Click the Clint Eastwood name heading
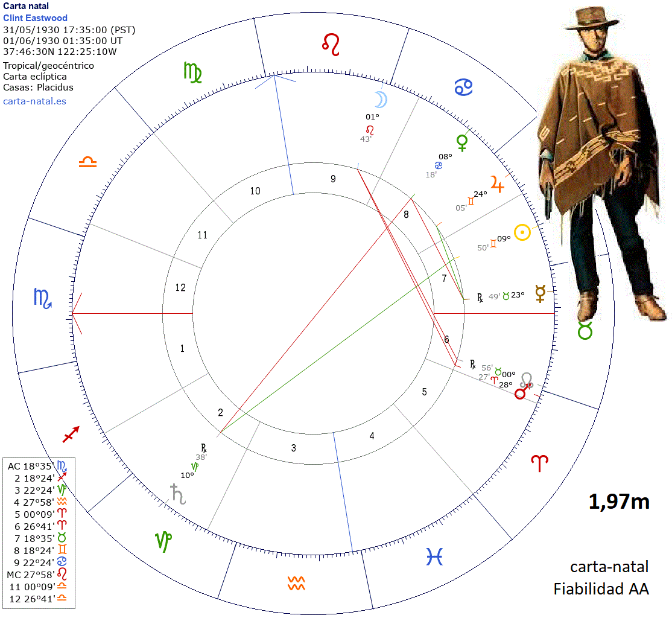The width and height of the screenshot is (672, 618). (35, 18)
